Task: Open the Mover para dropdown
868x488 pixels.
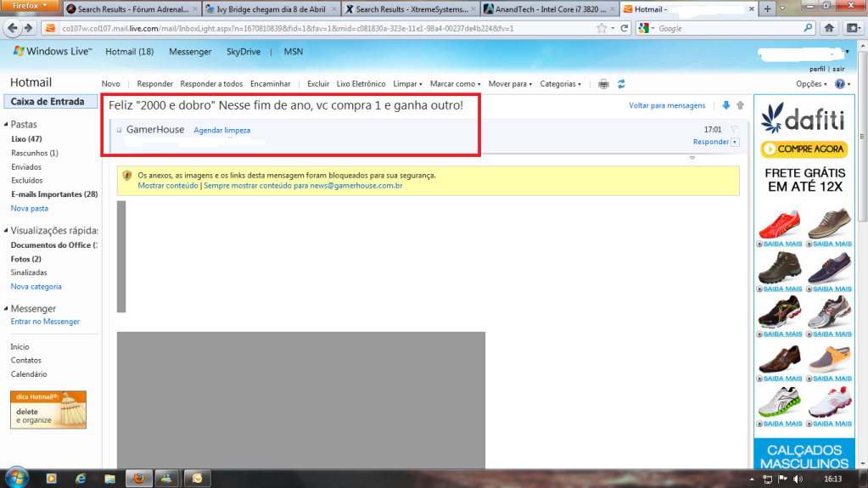Action: [x=510, y=84]
